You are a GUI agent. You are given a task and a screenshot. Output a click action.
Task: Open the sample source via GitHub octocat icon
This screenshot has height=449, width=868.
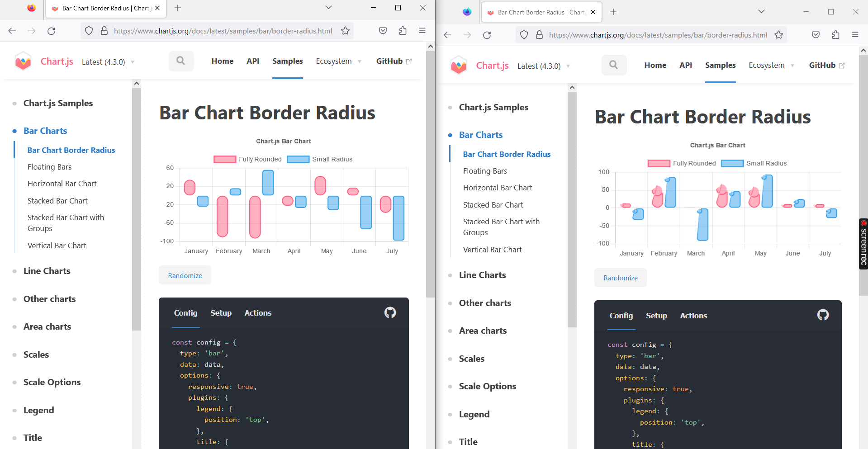point(390,312)
